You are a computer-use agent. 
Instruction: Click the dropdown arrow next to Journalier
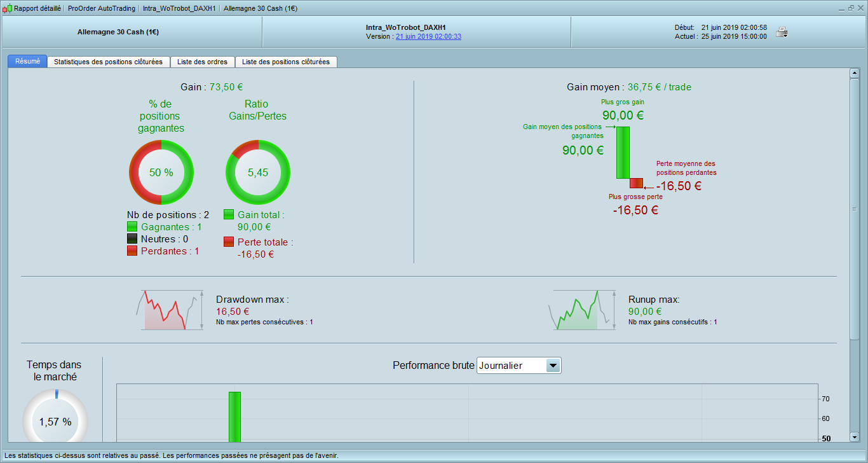click(x=553, y=366)
